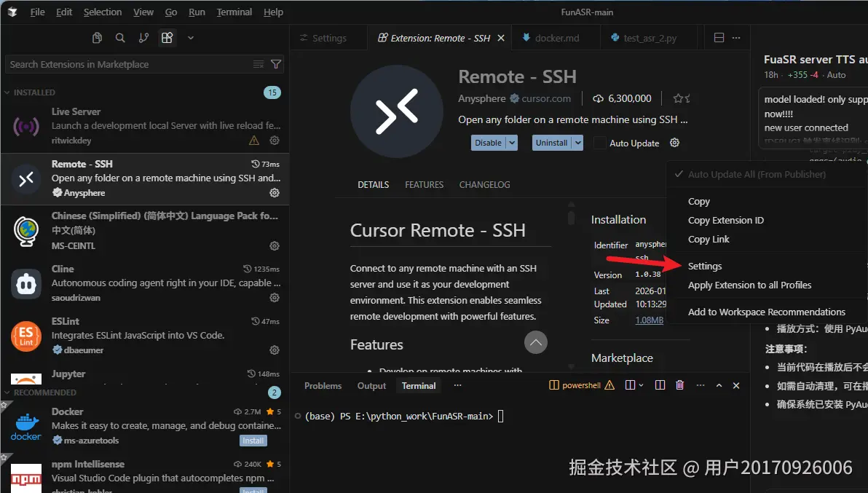868x493 pixels.
Task: Click the Live Server warning triangle
Action: pyautogui.click(x=254, y=141)
